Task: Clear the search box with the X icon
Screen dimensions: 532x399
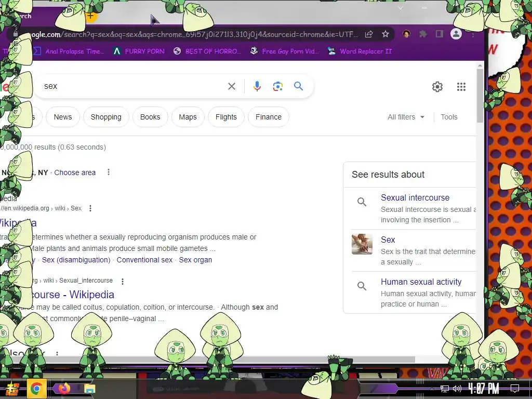Action: pyautogui.click(x=232, y=86)
